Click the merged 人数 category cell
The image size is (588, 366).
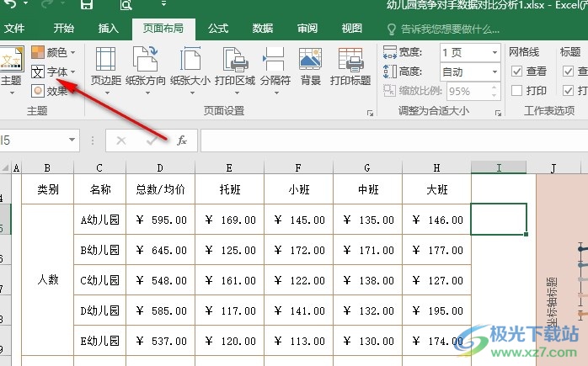pos(48,280)
